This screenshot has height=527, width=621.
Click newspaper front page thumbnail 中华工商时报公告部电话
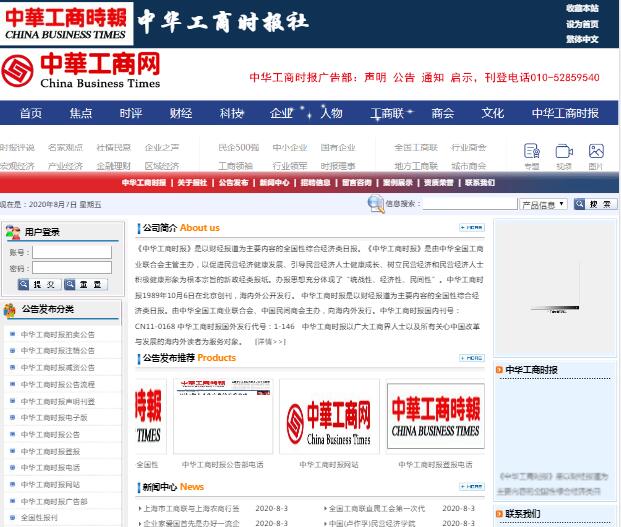(x=223, y=416)
